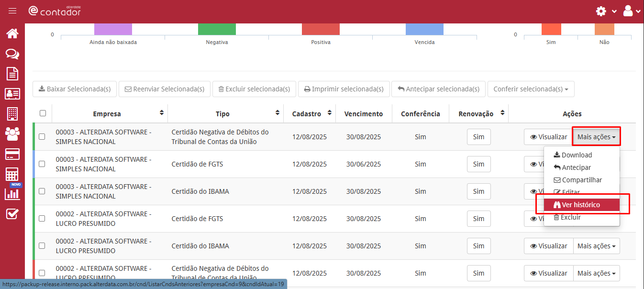Viewport: 644px width, 289px height.
Task: Select the 00003 Tribunal de Contas row checkbox
Action: pos(42,137)
